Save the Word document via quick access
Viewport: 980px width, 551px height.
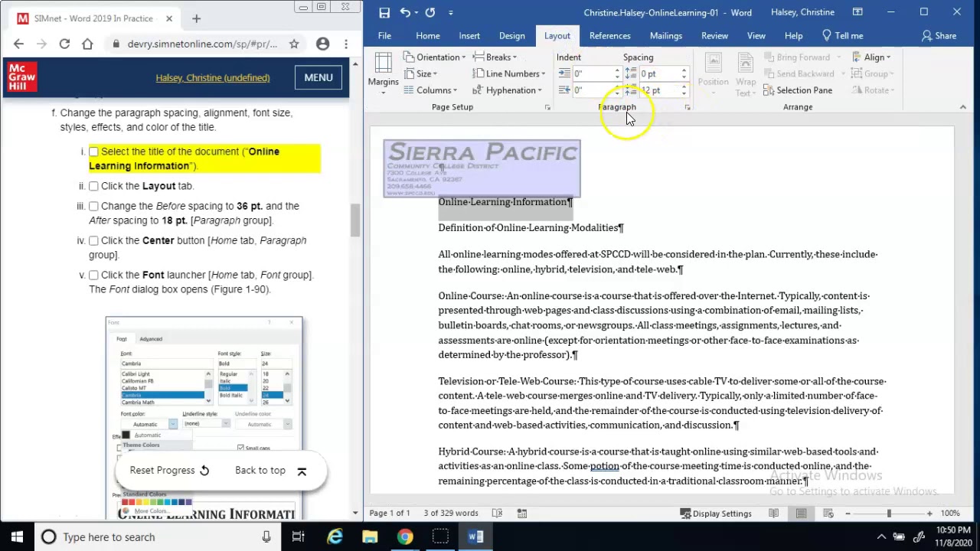384,12
